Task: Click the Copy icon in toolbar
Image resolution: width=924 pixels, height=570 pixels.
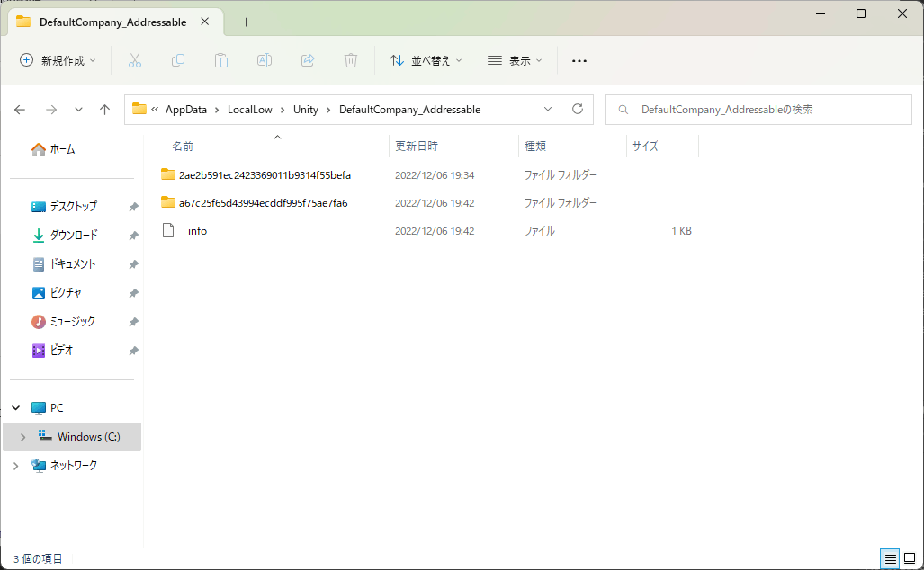Action: [x=178, y=60]
